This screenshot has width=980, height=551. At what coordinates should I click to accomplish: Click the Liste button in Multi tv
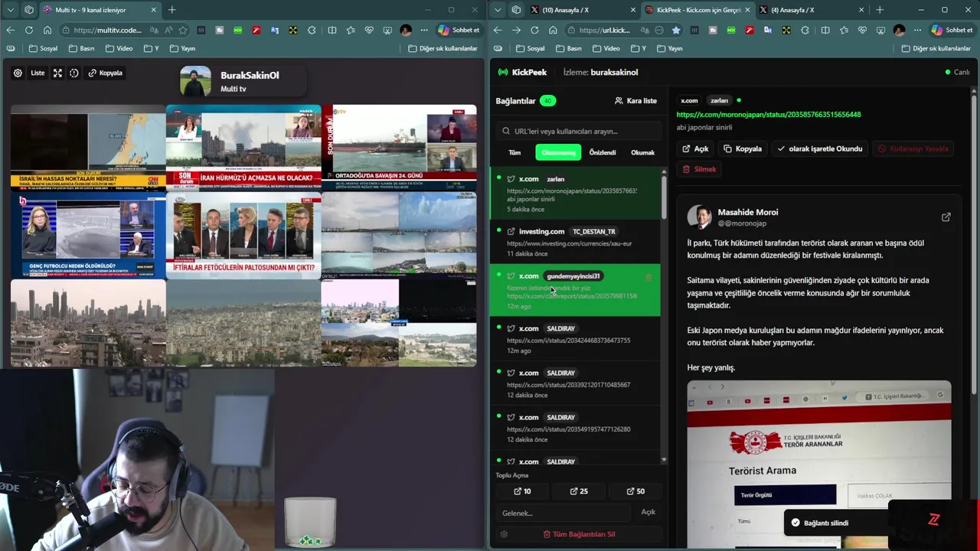(38, 73)
